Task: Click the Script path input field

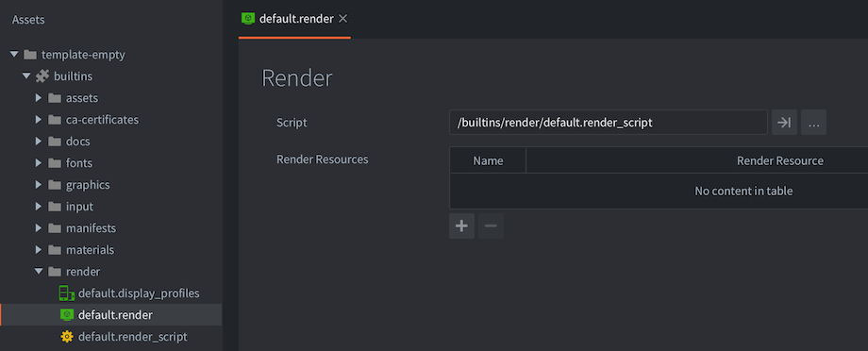Action: (609, 123)
